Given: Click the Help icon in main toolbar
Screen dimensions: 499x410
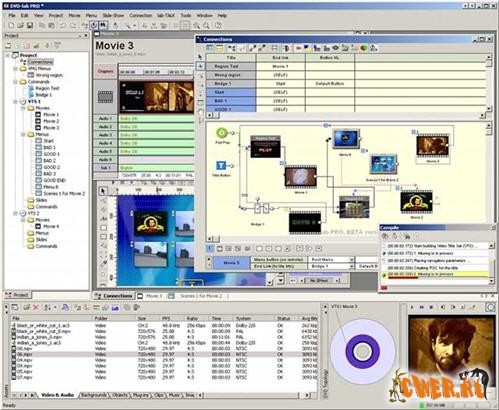Looking at the screenshot, I should (218, 25).
